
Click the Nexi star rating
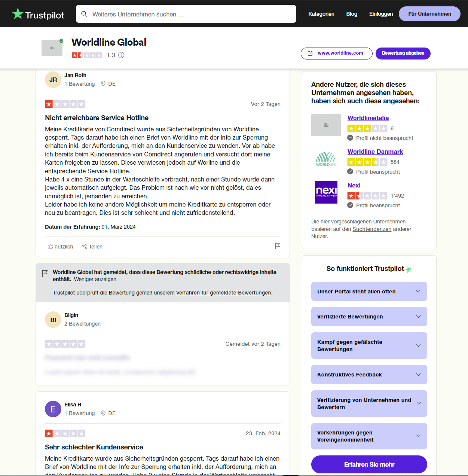tap(367, 196)
